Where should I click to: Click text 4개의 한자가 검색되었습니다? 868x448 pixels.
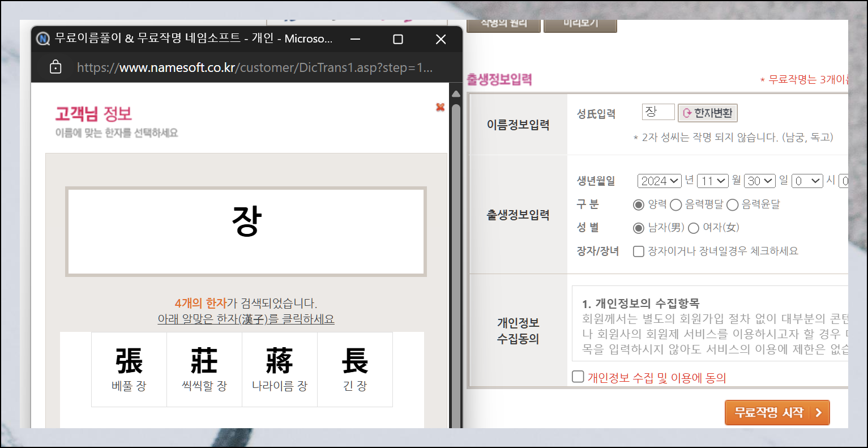click(246, 303)
